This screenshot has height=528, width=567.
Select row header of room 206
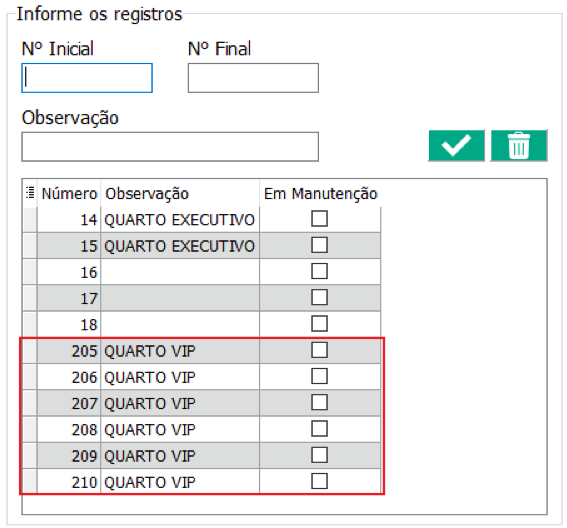click(x=30, y=377)
